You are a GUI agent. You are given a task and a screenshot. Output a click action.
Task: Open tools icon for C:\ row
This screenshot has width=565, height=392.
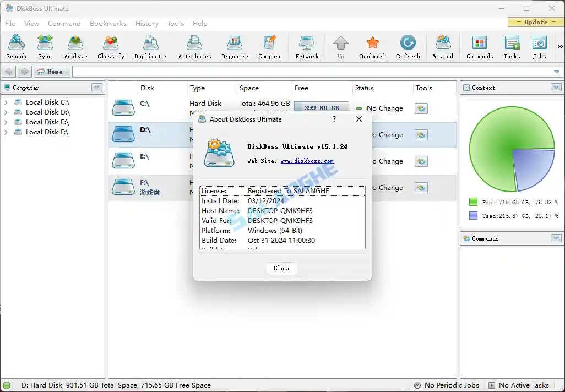point(421,108)
